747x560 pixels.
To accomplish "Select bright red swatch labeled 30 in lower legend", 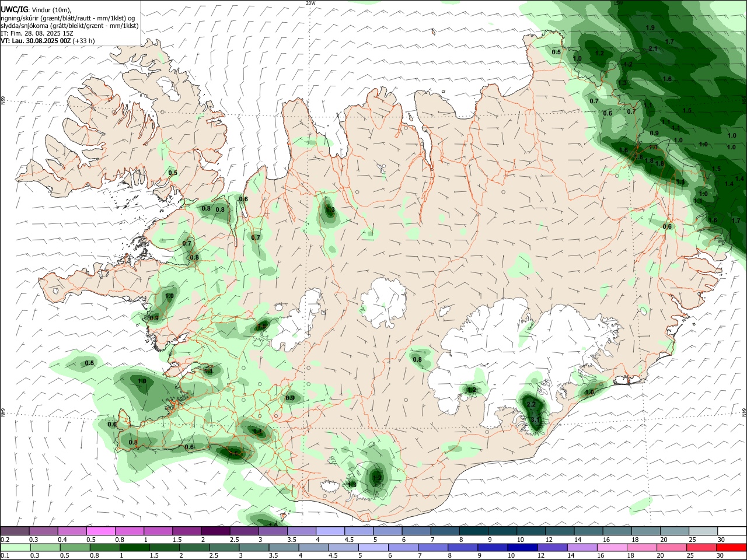I will pos(731,547).
